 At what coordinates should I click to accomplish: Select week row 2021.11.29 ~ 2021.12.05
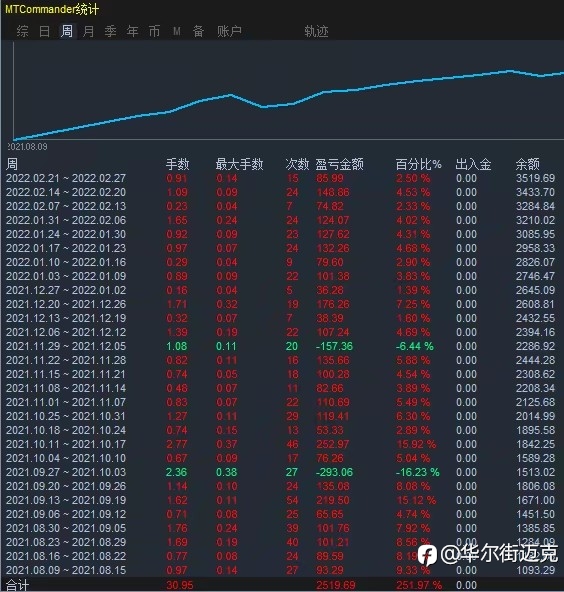click(281, 346)
